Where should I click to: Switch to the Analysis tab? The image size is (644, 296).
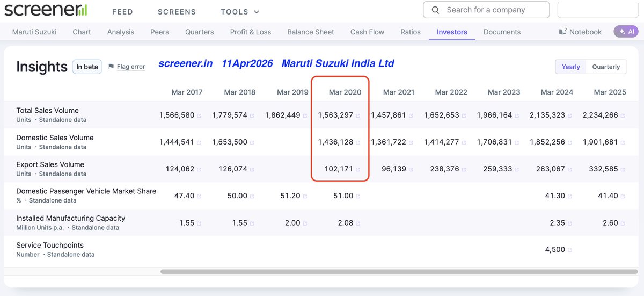(120, 32)
